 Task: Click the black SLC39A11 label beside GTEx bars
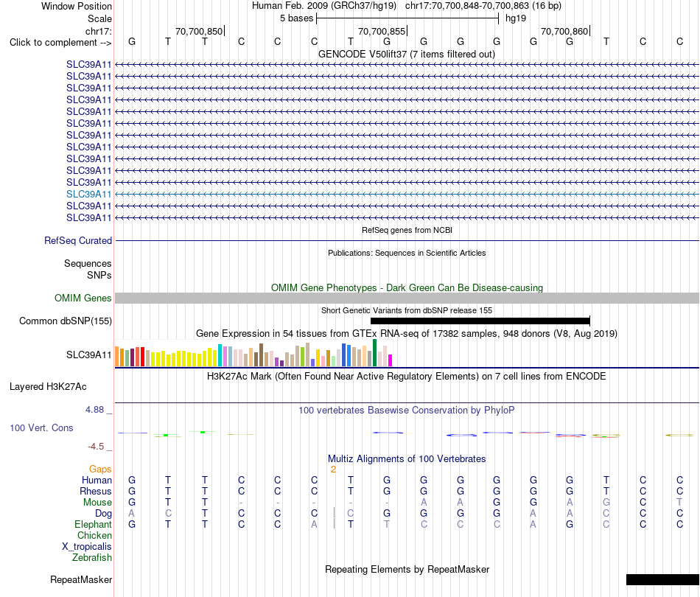tap(89, 355)
